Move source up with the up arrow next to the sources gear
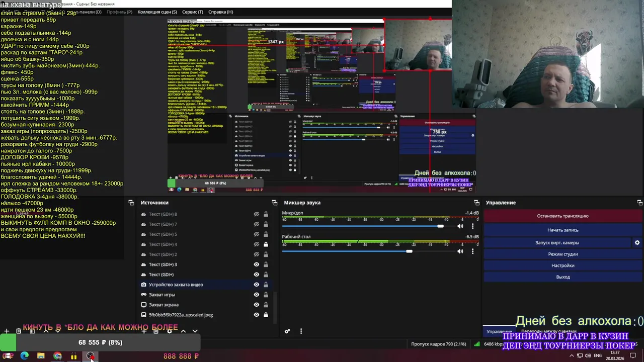The width and height of the screenshot is (644, 362). (183, 331)
